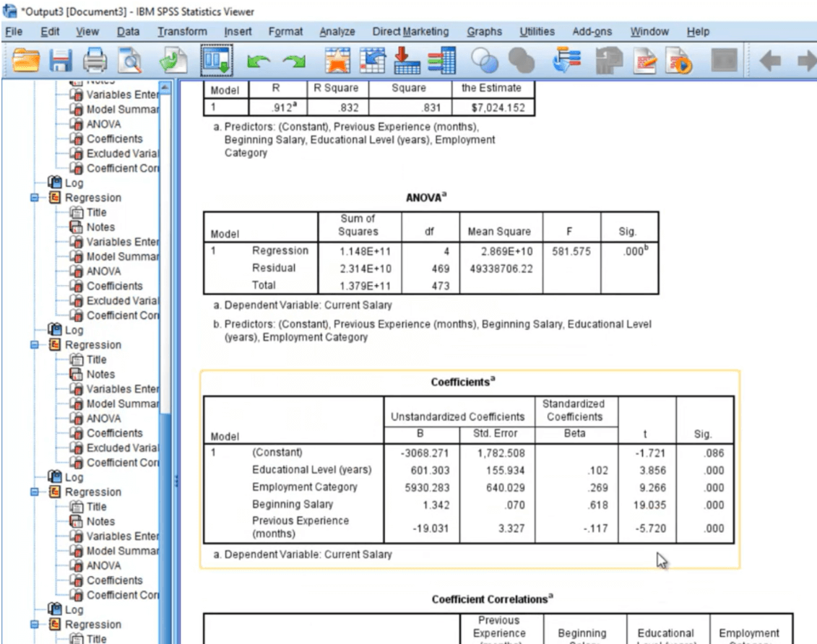Select the constant B value -3068.271
This screenshot has height=644, width=817.
click(422, 453)
